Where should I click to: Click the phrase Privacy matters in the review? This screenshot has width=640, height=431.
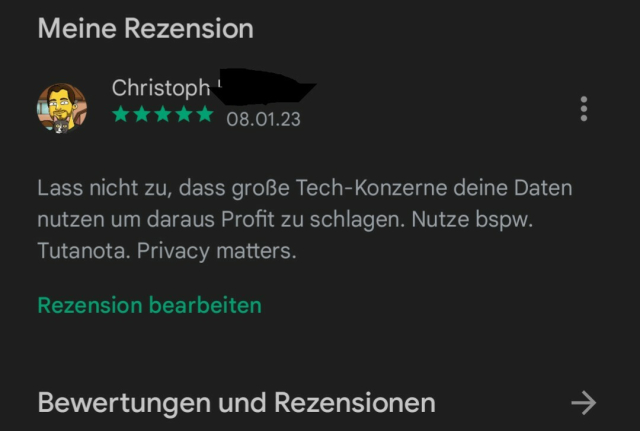coord(216,251)
